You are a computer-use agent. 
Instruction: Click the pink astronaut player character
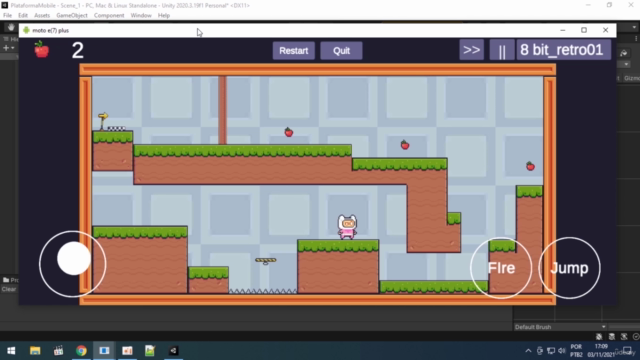point(347,227)
